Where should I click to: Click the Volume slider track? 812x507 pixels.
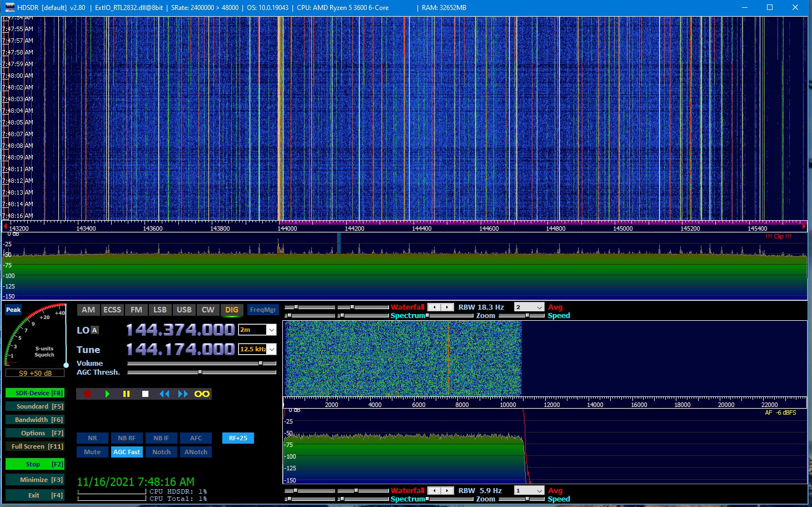pyautogui.click(x=201, y=364)
